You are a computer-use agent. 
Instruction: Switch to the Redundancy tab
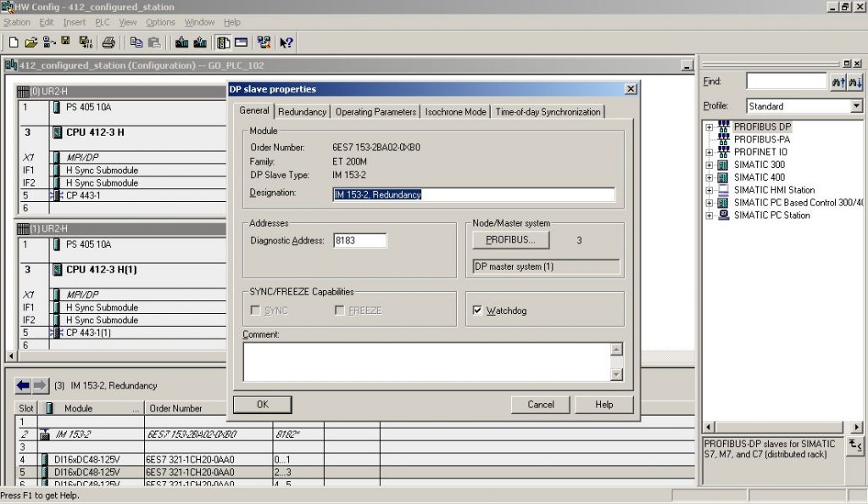point(303,111)
